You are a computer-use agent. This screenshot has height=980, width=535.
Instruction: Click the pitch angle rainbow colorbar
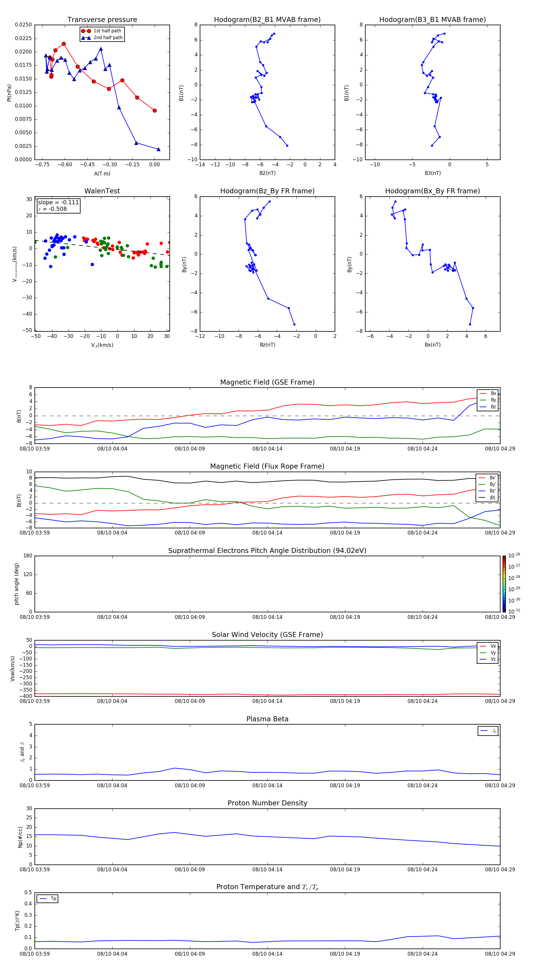504,584
